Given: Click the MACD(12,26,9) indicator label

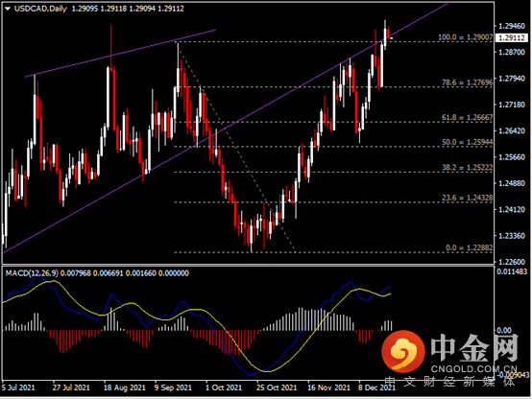Looking at the screenshot, I should pyautogui.click(x=32, y=273).
